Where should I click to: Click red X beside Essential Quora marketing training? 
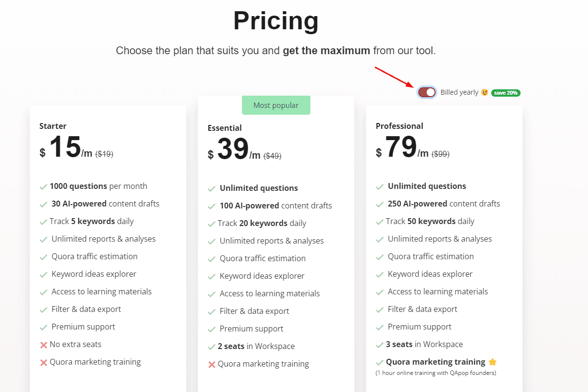pyautogui.click(x=212, y=365)
